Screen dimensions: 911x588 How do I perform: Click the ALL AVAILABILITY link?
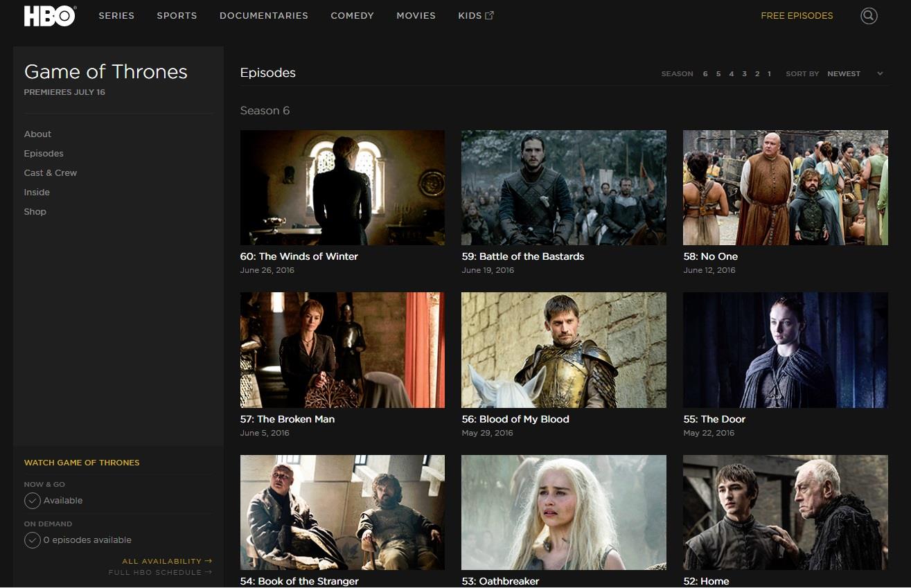pos(161,561)
